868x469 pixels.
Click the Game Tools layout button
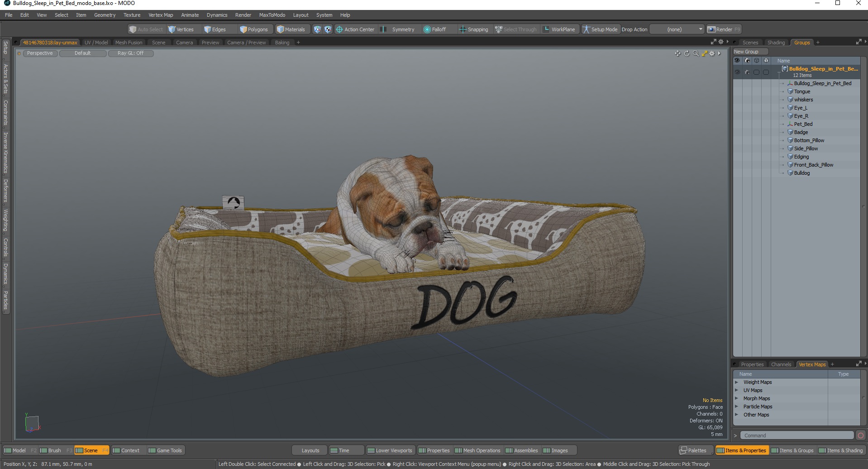click(x=165, y=450)
